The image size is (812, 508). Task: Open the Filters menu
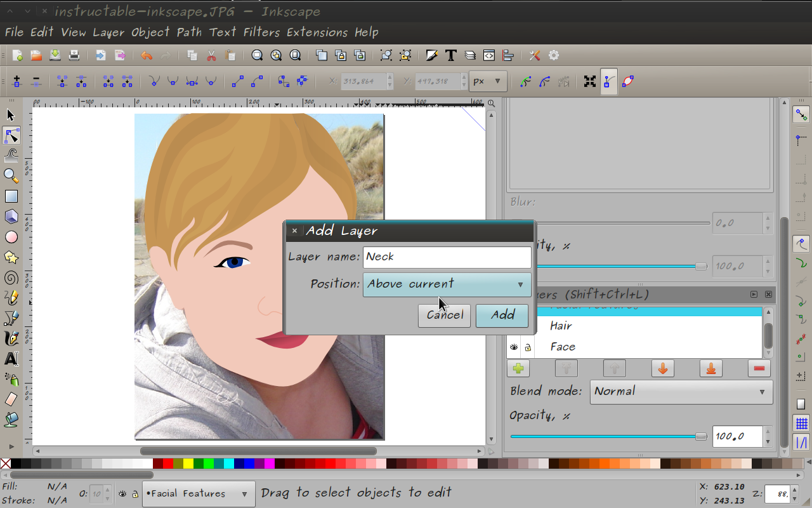click(261, 32)
